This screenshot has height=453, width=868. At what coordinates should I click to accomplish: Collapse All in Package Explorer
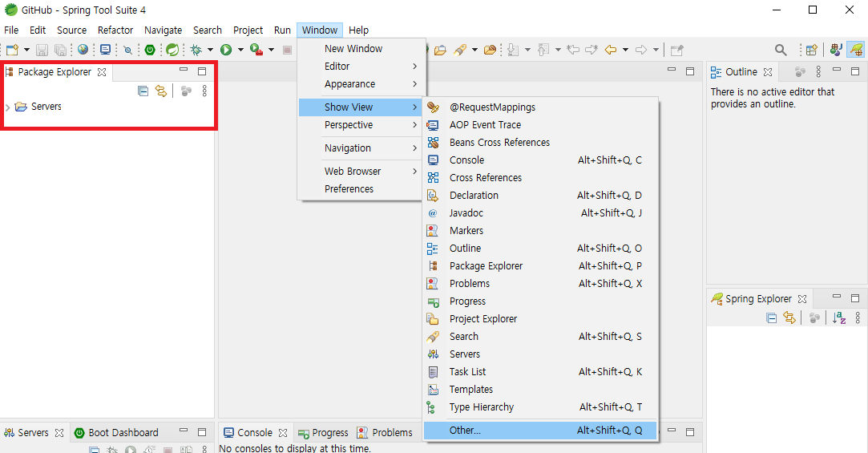[143, 91]
